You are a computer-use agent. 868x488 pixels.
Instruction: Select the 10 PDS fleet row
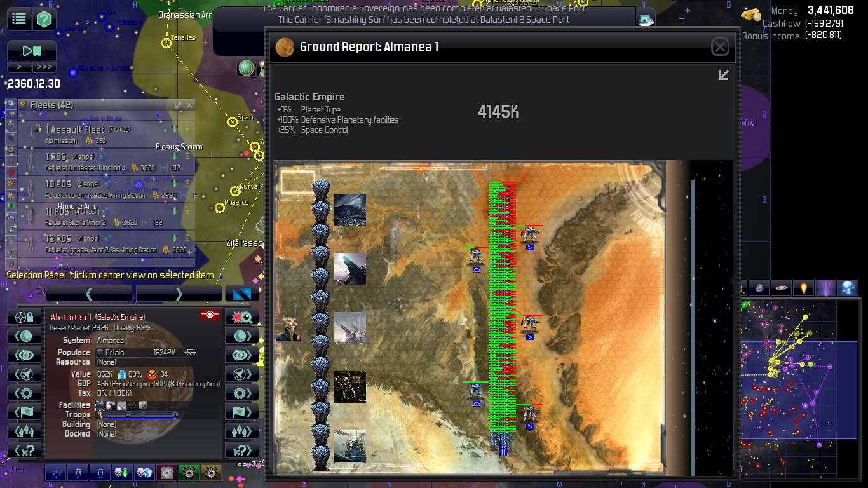point(106,189)
